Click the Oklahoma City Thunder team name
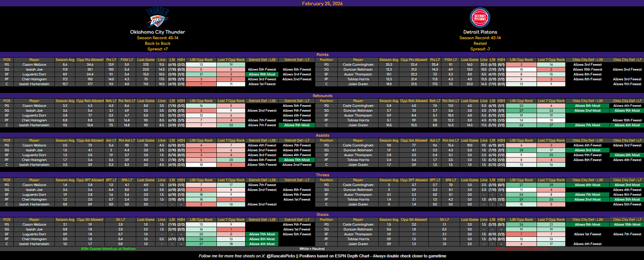 coord(158,32)
